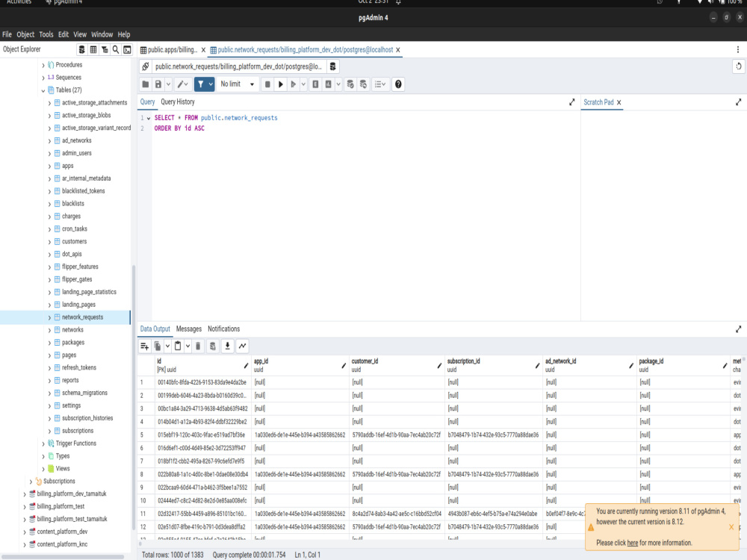The height and width of the screenshot is (560, 747).
Task: Click the commit database icon
Action: click(x=350, y=84)
